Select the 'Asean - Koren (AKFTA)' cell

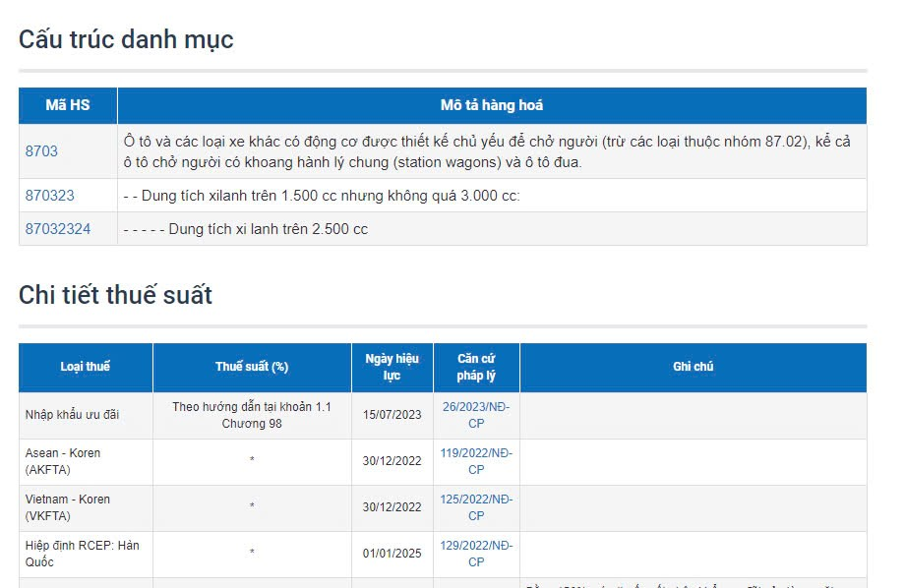pyautogui.click(x=63, y=461)
